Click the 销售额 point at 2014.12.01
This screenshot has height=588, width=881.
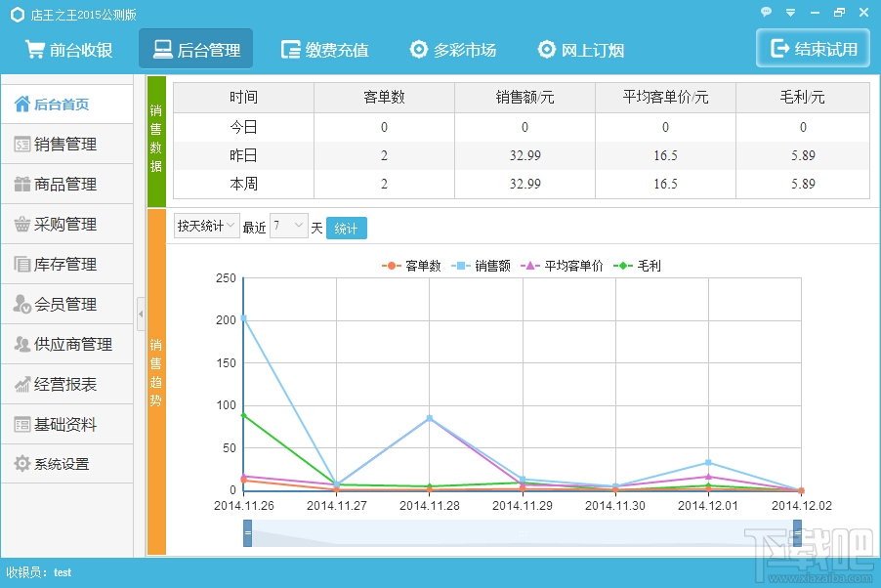tap(708, 463)
